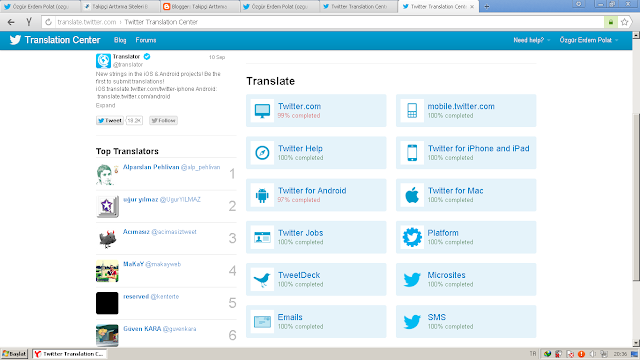
Task: Open the Platform project link
Action: coord(443,233)
